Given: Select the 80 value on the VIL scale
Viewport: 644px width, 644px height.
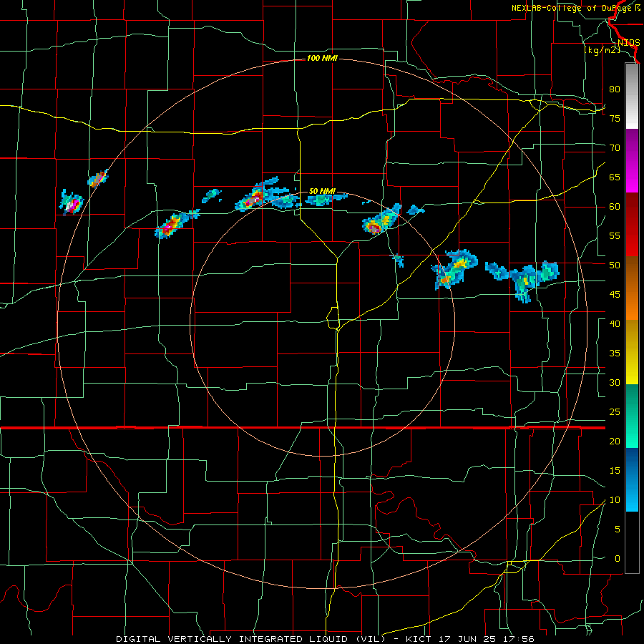Looking at the screenshot, I should 615,89.
